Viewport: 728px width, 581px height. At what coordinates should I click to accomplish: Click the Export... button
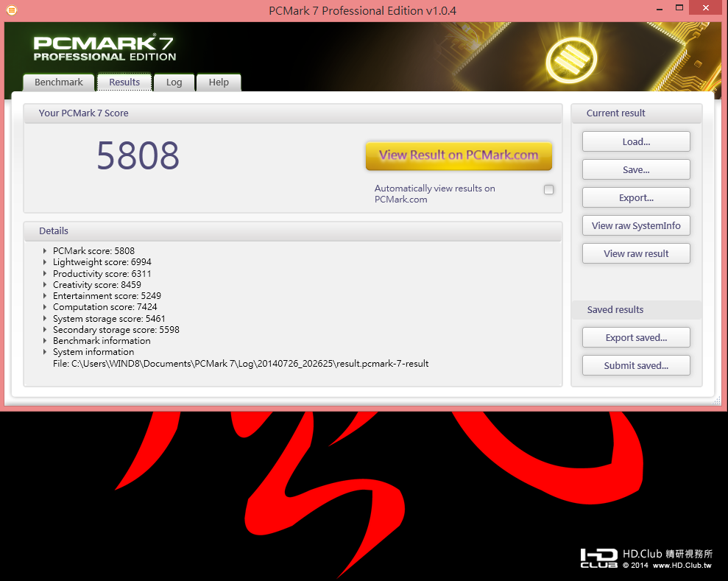[x=636, y=197]
